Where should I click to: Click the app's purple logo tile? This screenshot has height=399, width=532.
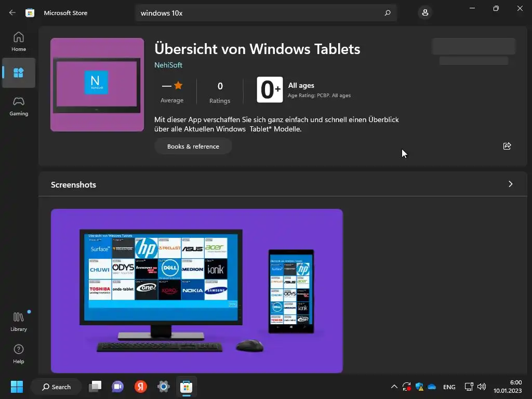pos(97,85)
